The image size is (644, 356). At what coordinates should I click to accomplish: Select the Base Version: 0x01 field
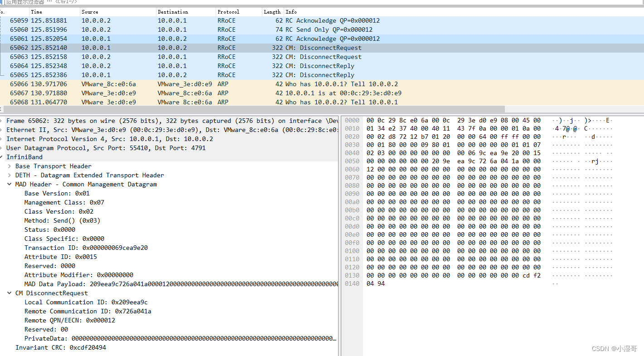(x=57, y=193)
